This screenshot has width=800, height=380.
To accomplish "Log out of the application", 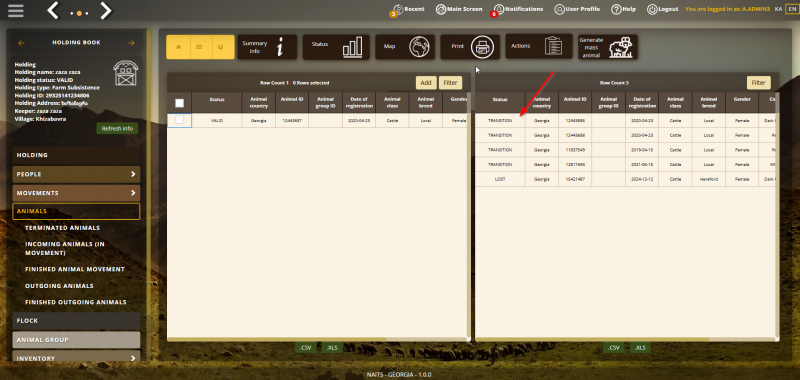I will [x=663, y=9].
